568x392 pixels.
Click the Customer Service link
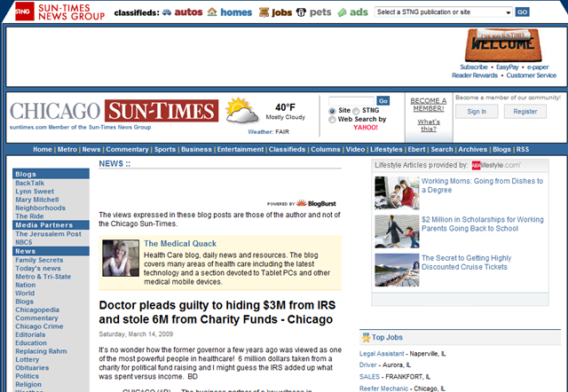[531, 75]
